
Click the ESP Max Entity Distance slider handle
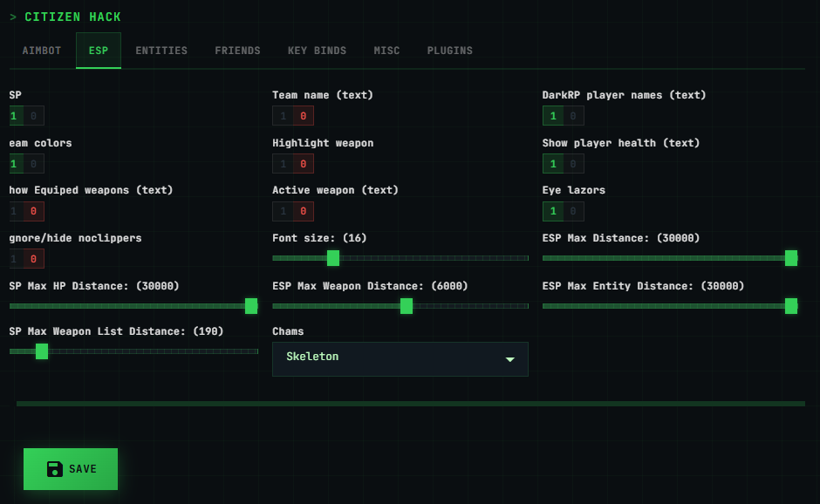[790, 306]
